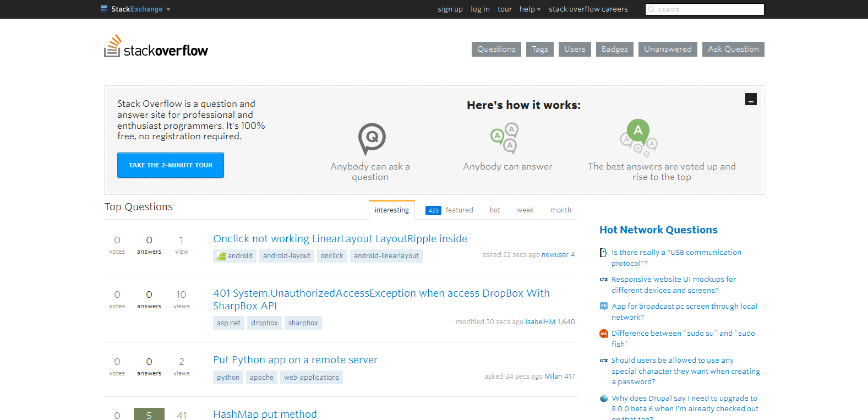Click the search magnifier icon
868x420 pixels.
pyautogui.click(x=652, y=9)
